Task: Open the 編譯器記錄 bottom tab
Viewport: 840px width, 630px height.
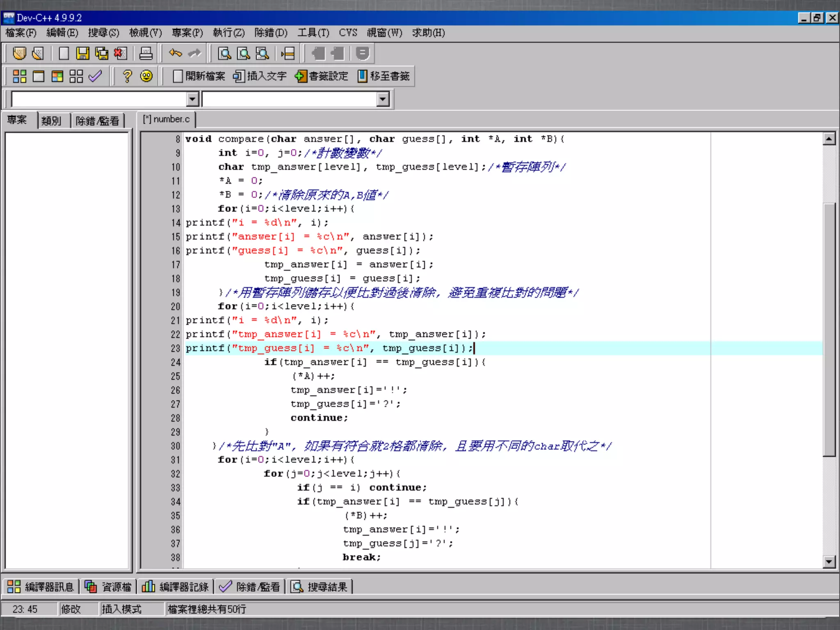Action: (176, 587)
